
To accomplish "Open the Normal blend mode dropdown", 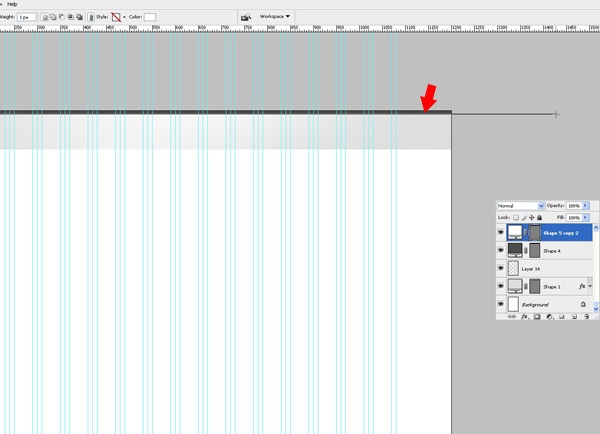I will [x=520, y=205].
